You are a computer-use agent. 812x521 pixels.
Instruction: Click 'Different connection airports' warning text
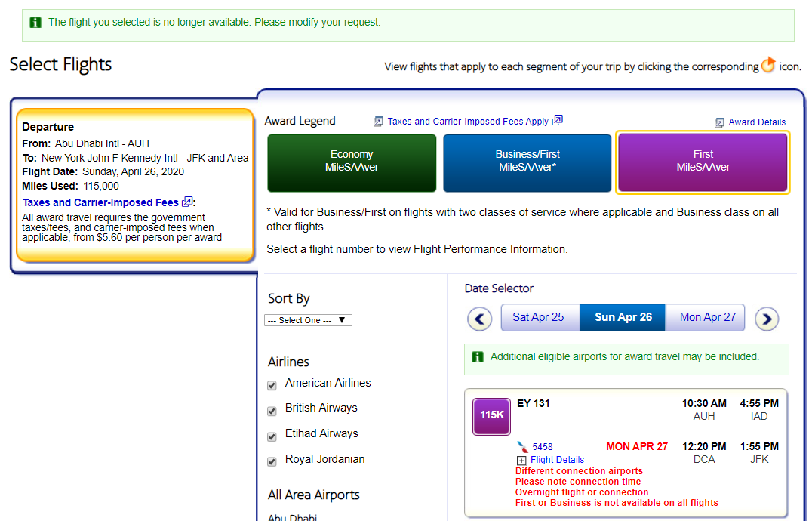click(579, 471)
